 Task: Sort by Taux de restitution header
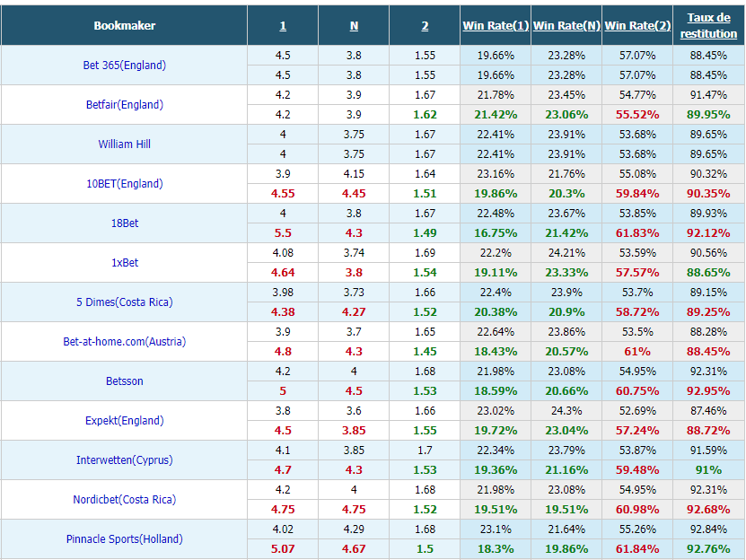[708, 26]
